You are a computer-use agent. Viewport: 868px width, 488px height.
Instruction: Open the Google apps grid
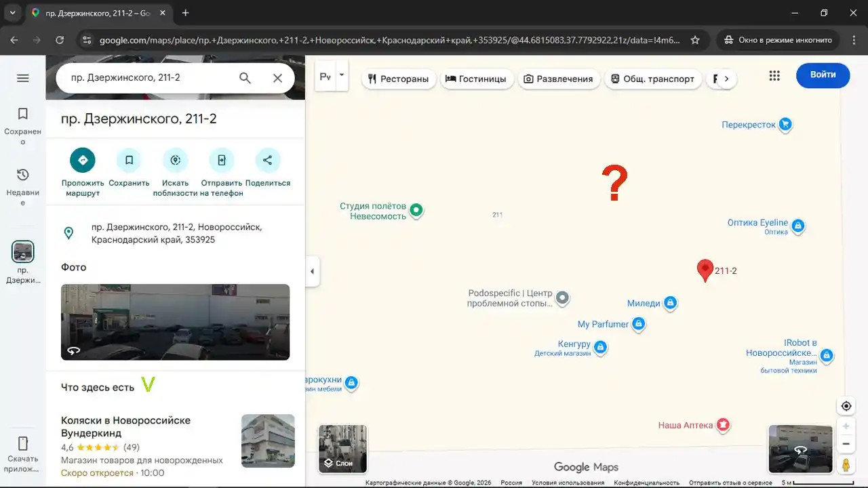click(774, 75)
